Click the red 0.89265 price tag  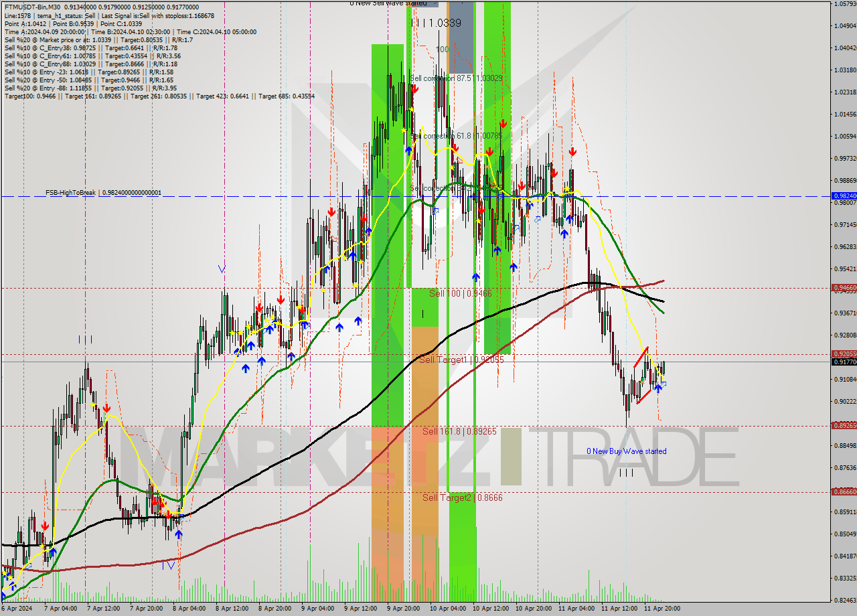pos(844,425)
